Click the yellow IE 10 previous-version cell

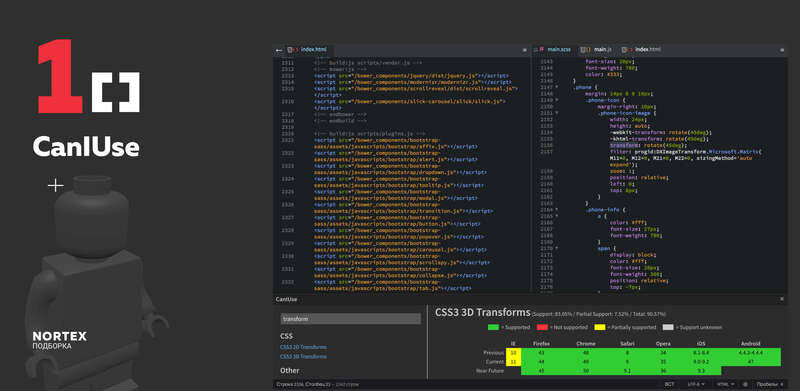coord(513,353)
